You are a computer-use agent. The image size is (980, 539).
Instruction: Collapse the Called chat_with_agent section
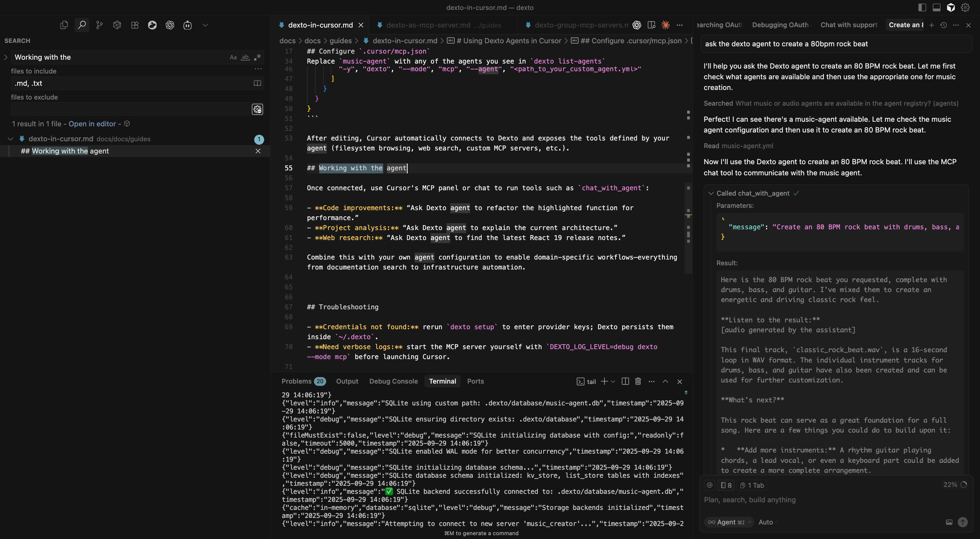coord(711,193)
